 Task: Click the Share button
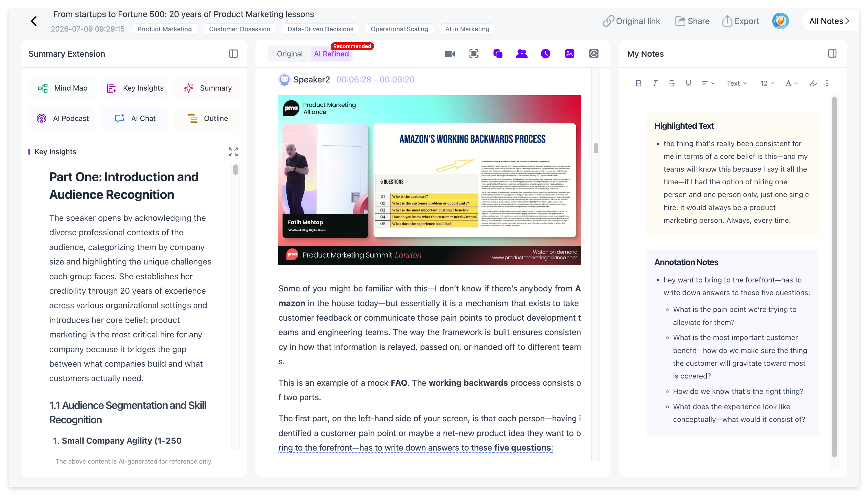[x=692, y=21]
